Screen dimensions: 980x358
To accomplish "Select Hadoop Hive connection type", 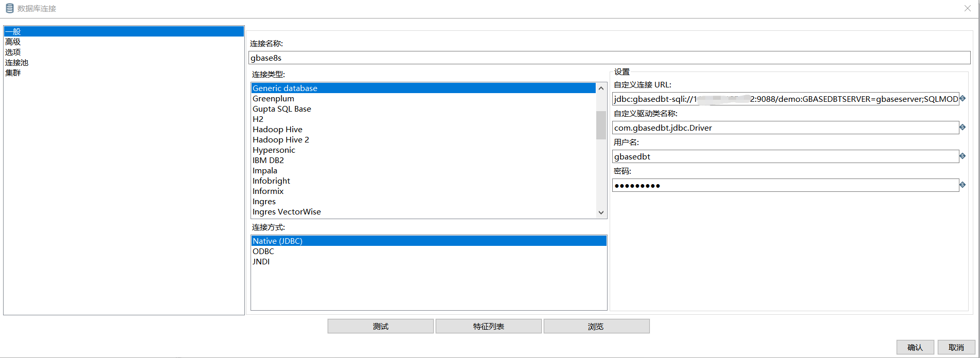I will point(423,129).
